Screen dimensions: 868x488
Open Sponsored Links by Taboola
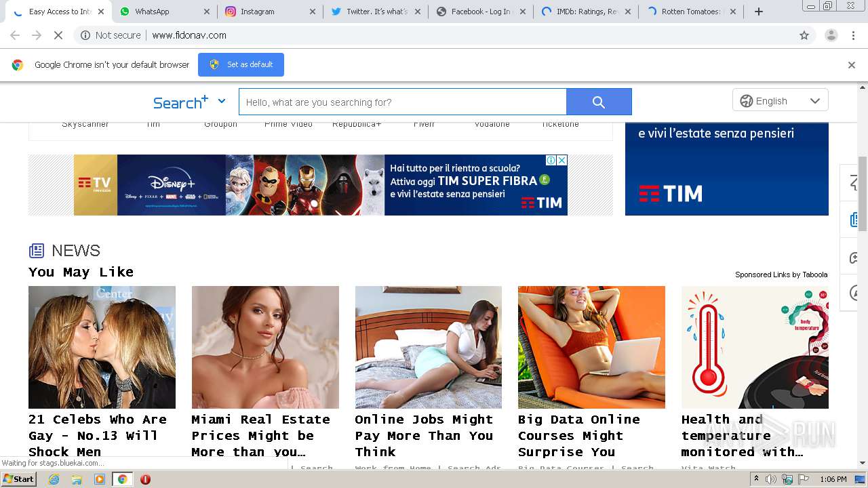781,274
